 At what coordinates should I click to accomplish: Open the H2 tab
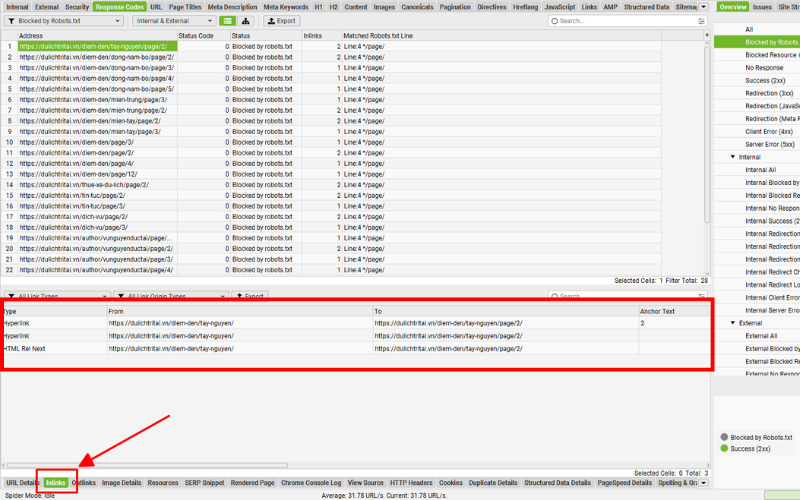tap(333, 7)
